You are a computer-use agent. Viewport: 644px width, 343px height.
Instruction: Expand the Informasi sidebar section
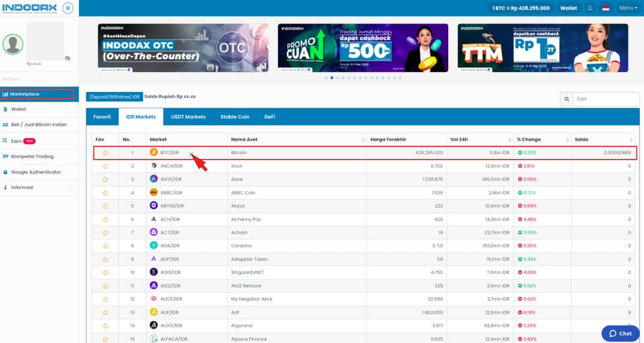click(39, 188)
